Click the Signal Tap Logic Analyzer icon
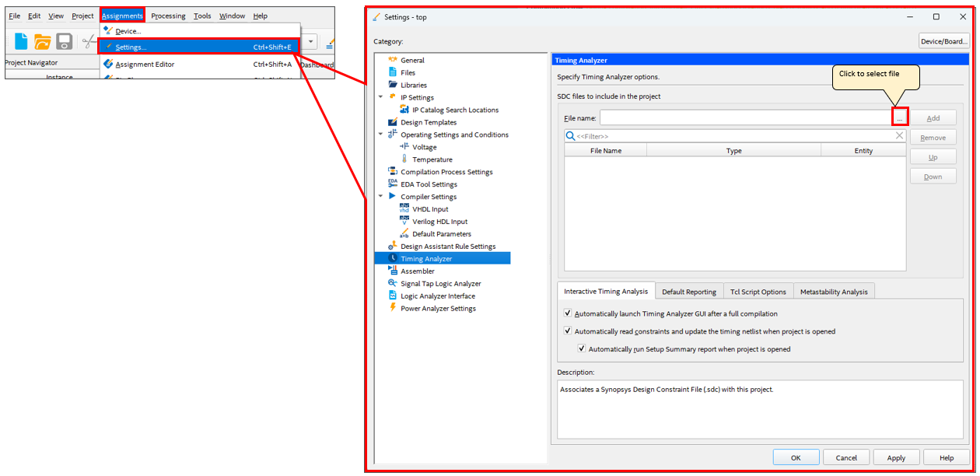This screenshot has width=980, height=476. [393, 283]
